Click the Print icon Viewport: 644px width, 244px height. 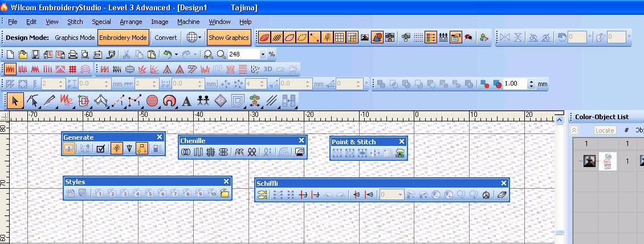point(73,54)
